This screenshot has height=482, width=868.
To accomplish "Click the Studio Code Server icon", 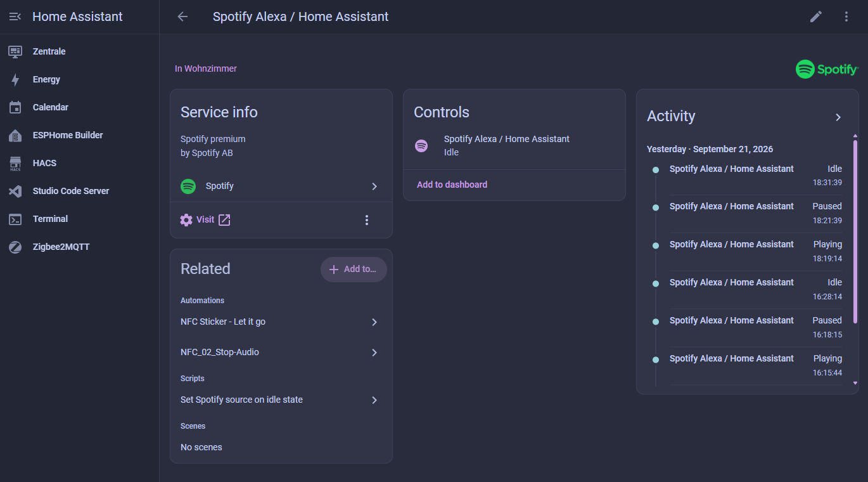I will tap(15, 191).
